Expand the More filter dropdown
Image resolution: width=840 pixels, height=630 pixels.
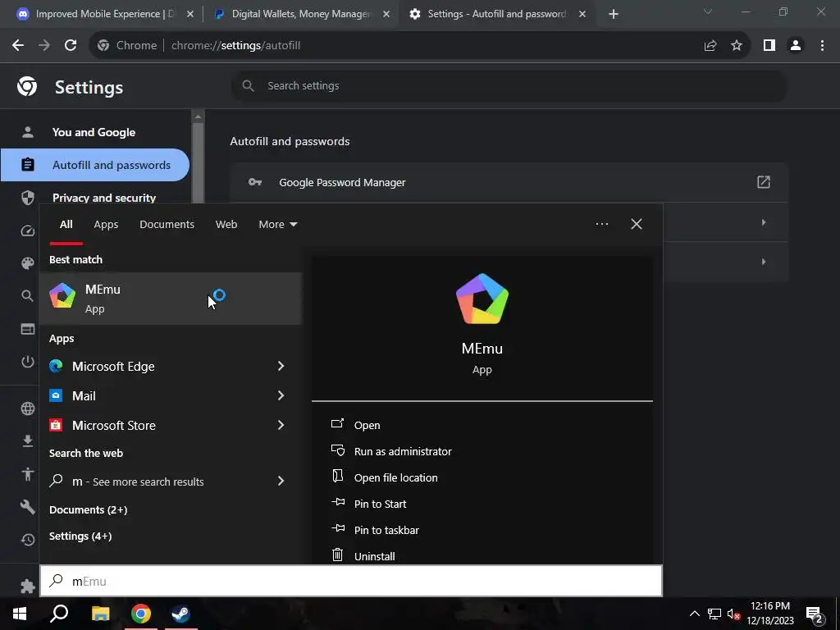[277, 225]
